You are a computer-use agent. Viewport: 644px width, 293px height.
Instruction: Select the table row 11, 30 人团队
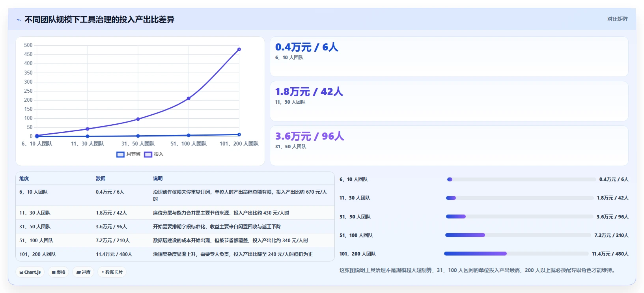[175, 213]
